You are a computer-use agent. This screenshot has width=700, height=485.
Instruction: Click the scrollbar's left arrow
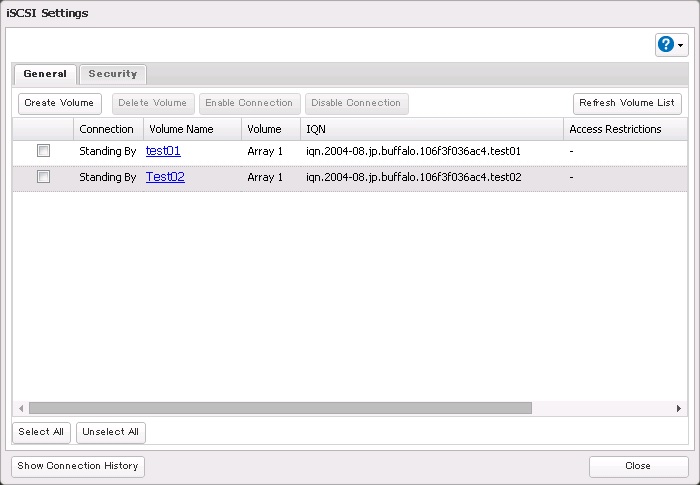21,408
